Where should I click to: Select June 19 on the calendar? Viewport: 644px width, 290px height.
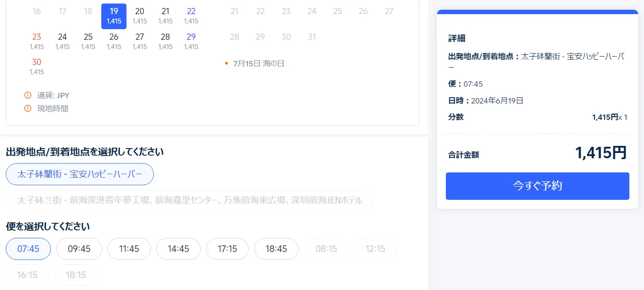(114, 16)
